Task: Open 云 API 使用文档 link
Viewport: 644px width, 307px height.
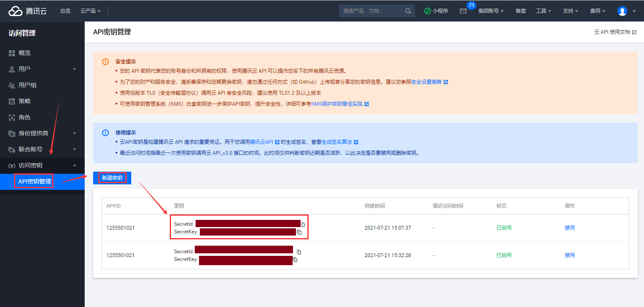Action: coord(615,32)
